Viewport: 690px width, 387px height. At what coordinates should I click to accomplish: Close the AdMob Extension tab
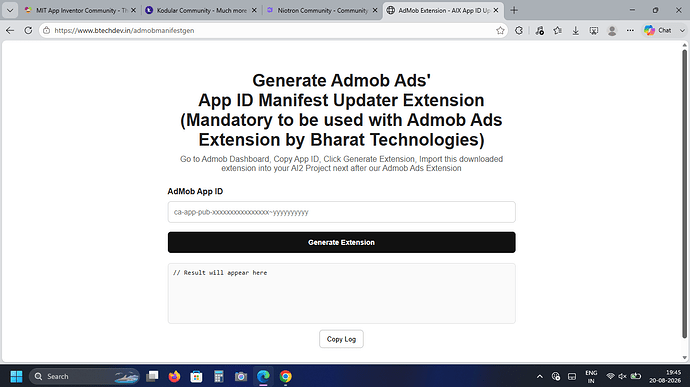click(496, 10)
